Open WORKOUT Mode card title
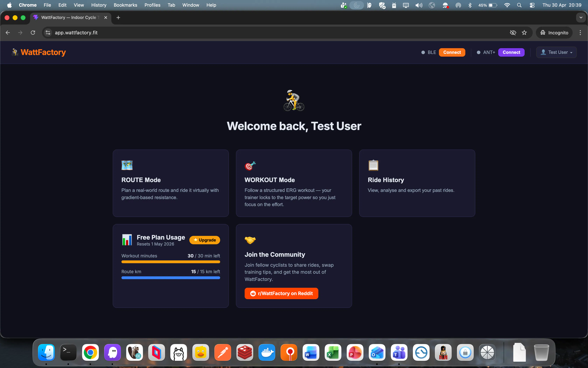 click(x=269, y=180)
